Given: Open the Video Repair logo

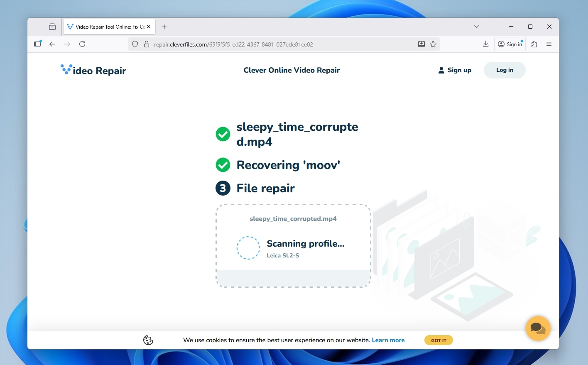Looking at the screenshot, I should coord(93,70).
